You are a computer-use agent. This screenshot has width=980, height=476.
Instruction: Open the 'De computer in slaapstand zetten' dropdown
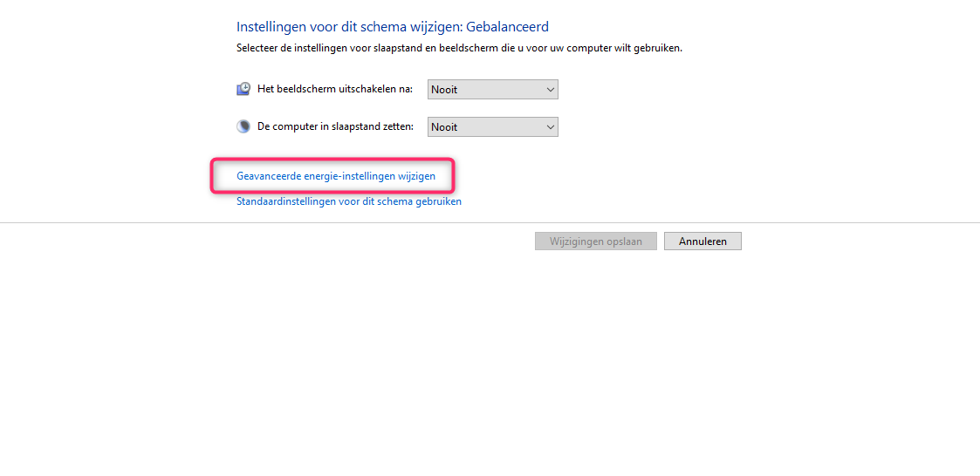[492, 126]
